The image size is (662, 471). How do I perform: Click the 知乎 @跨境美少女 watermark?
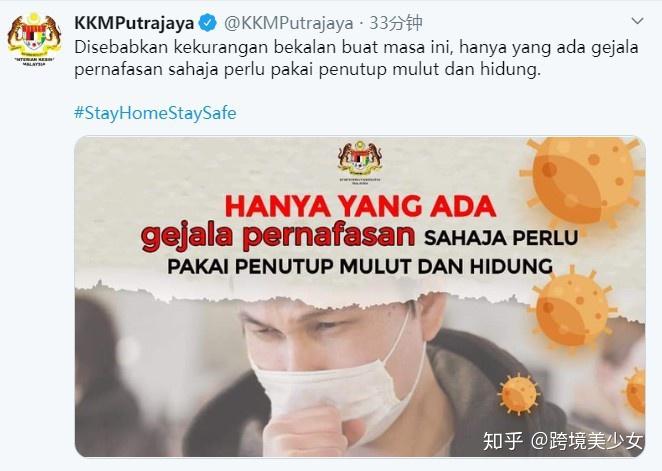563,441
